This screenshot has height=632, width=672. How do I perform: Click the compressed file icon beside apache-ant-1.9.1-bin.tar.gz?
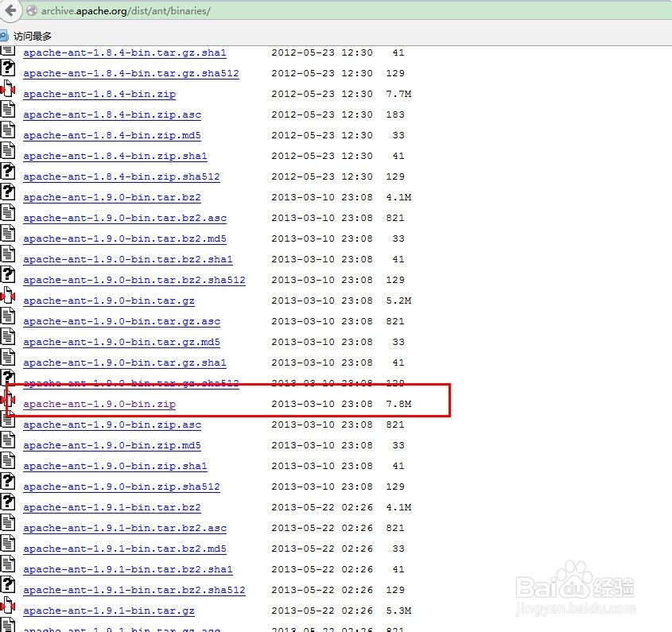(x=8, y=605)
